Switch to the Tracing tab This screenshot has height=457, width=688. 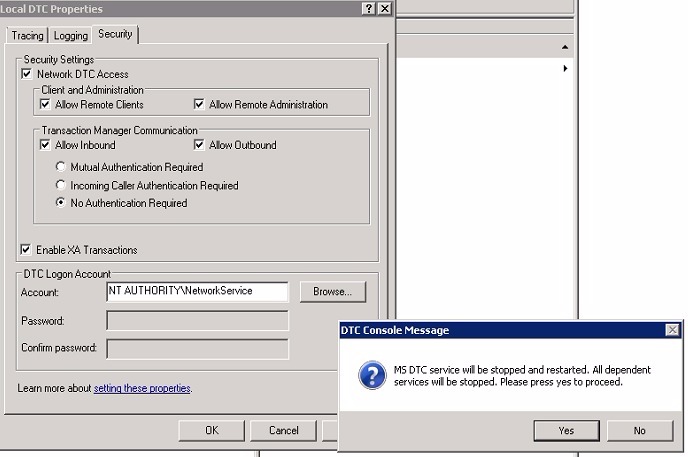27,35
